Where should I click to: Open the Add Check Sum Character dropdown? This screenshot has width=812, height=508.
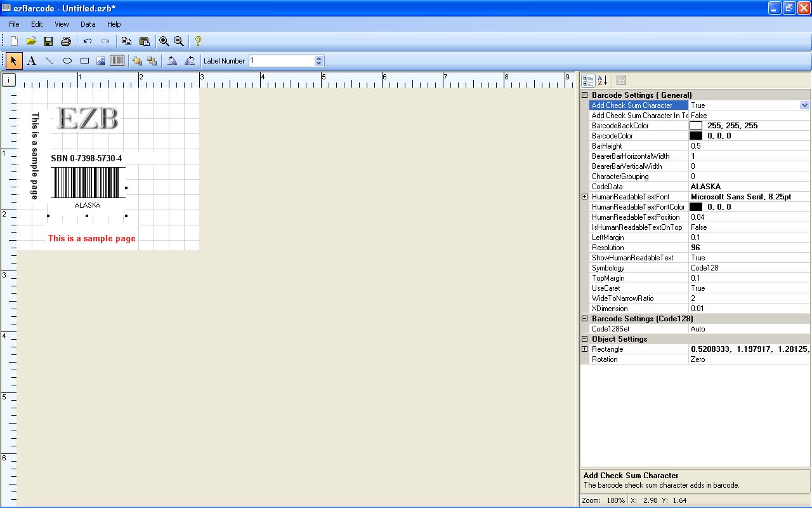point(804,105)
